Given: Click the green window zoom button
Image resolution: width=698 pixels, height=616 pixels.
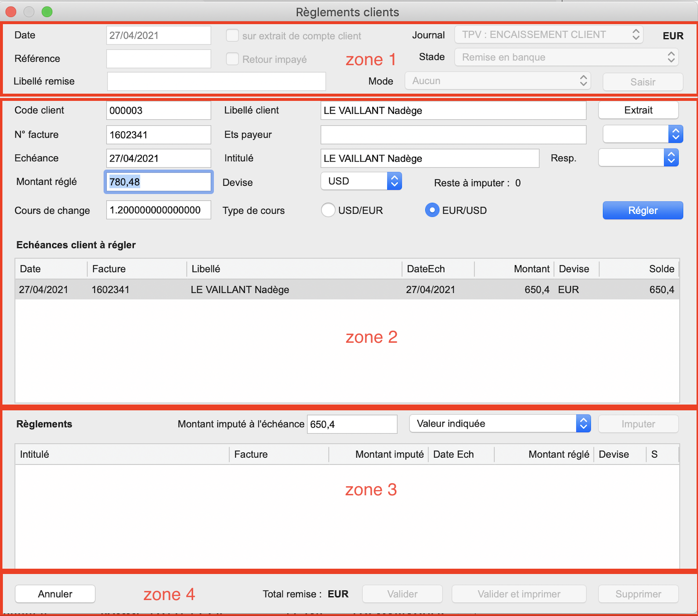Looking at the screenshot, I should click(x=47, y=12).
